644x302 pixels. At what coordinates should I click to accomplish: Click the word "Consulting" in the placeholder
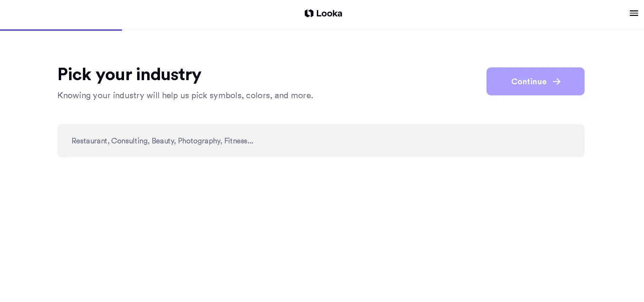130,141
